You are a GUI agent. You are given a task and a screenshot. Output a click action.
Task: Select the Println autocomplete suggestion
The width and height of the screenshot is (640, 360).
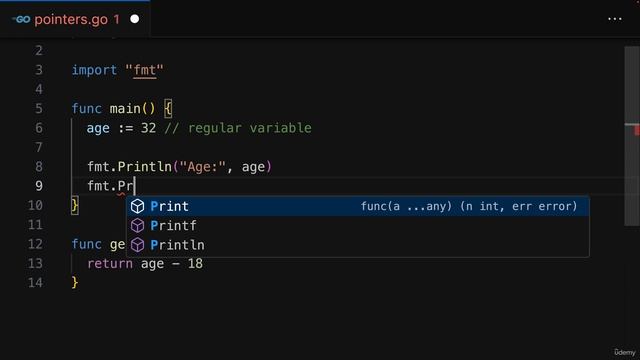[358, 245]
